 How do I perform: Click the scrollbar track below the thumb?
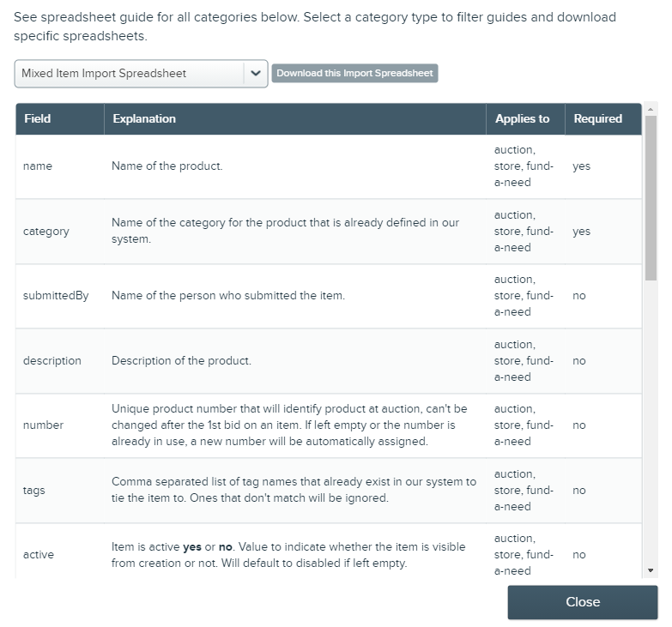point(651,422)
